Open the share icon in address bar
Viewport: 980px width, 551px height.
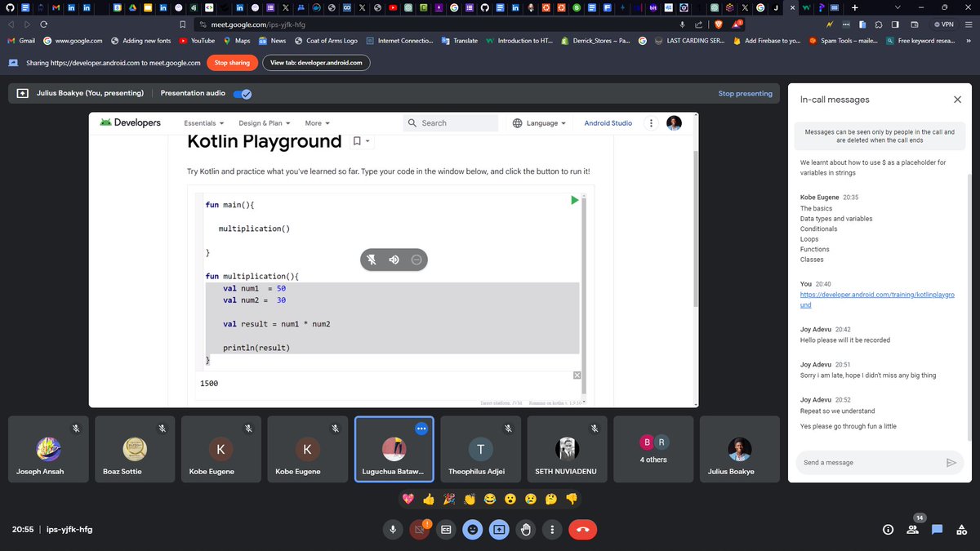(x=699, y=24)
